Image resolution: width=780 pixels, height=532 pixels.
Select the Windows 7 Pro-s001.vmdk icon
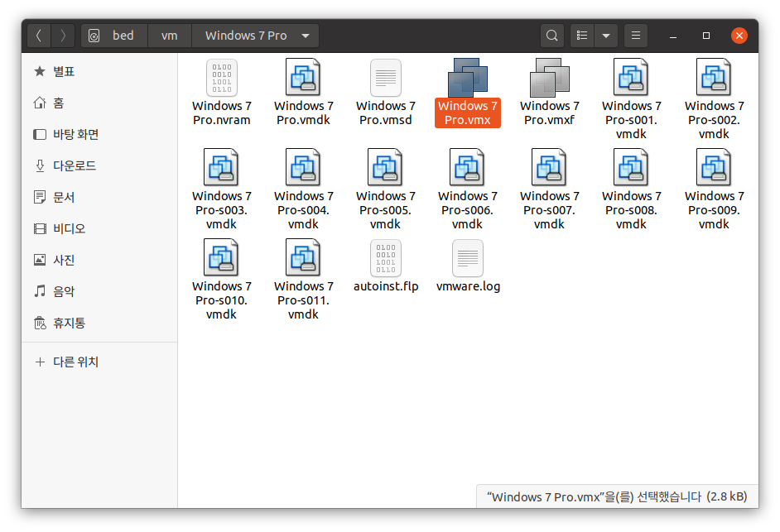[631, 77]
